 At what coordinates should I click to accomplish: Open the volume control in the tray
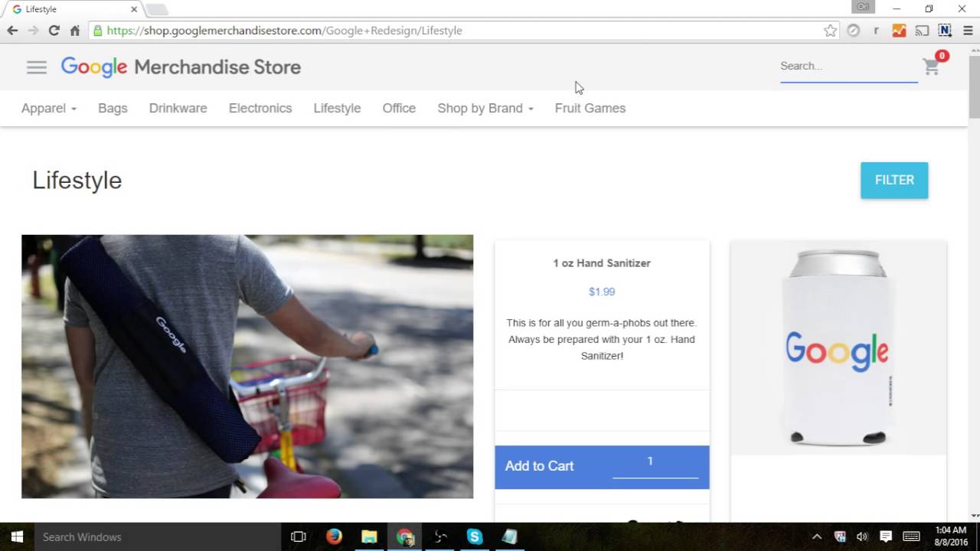click(862, 536)
